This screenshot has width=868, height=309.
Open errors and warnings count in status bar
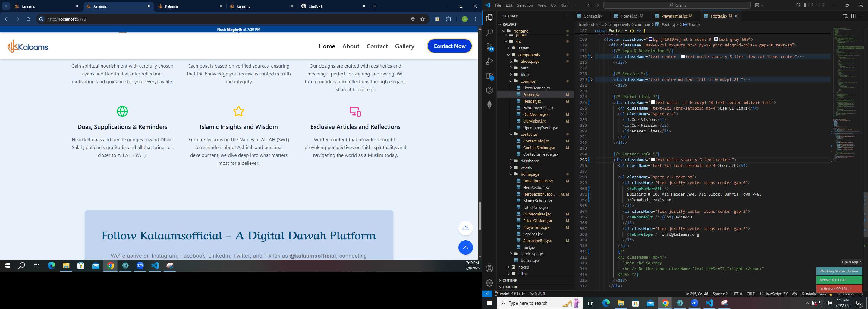point(537,294)
